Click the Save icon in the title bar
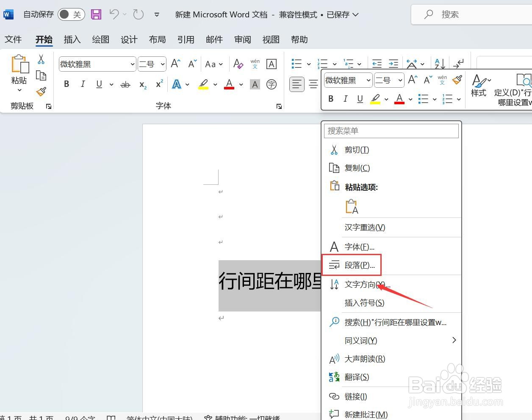This screenshot has height=420, width=532. pyautogui.click(x=96, y=14)
